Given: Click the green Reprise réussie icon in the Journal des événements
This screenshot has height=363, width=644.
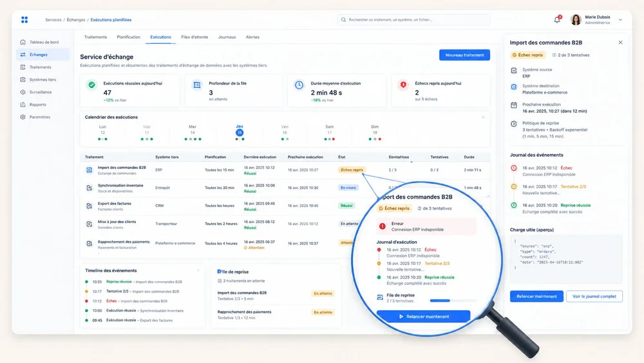Looking at the screenshot, I should tap(514, 205).
